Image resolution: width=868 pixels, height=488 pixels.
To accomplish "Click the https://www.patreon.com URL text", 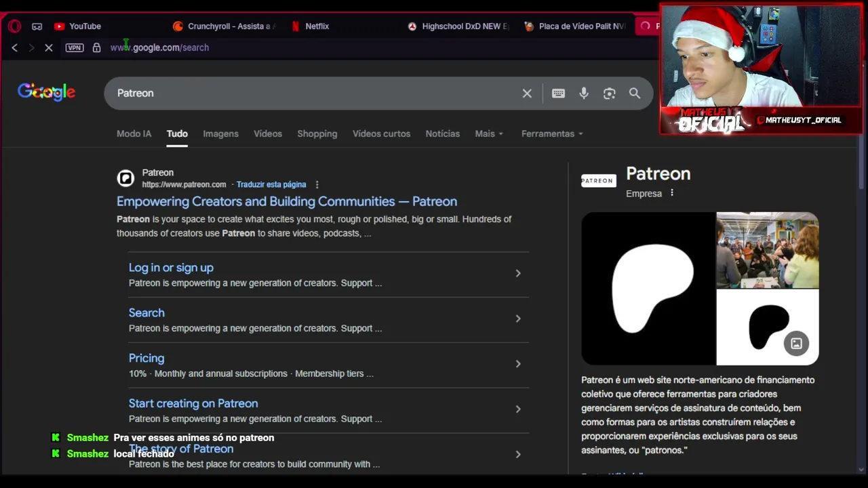I will [x=184, y=184].
